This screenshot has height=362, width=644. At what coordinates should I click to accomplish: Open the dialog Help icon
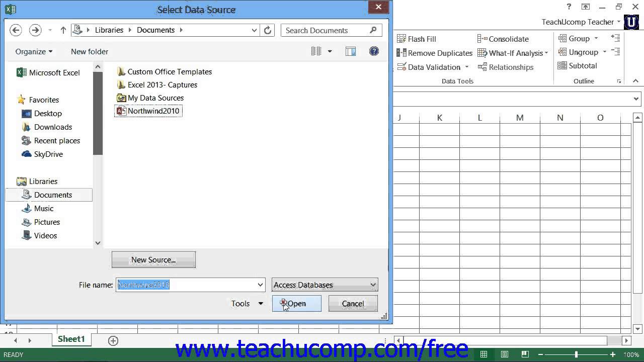click(x=374, y=51)
